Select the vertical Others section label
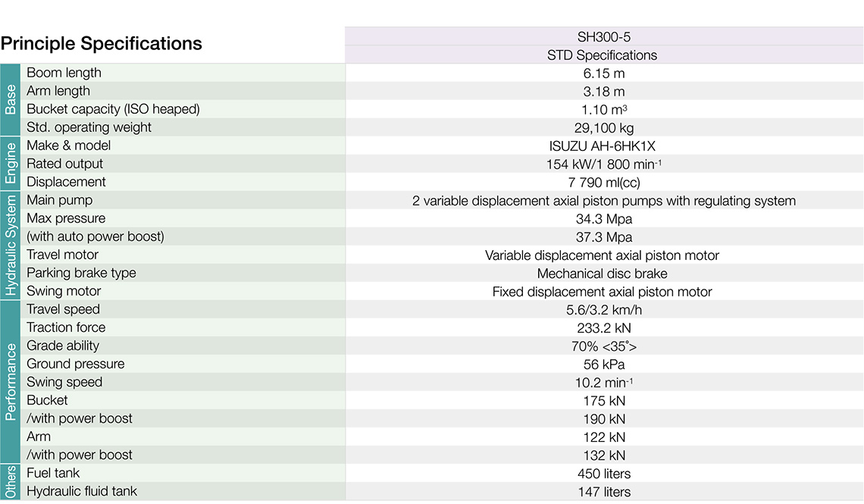 11,482
